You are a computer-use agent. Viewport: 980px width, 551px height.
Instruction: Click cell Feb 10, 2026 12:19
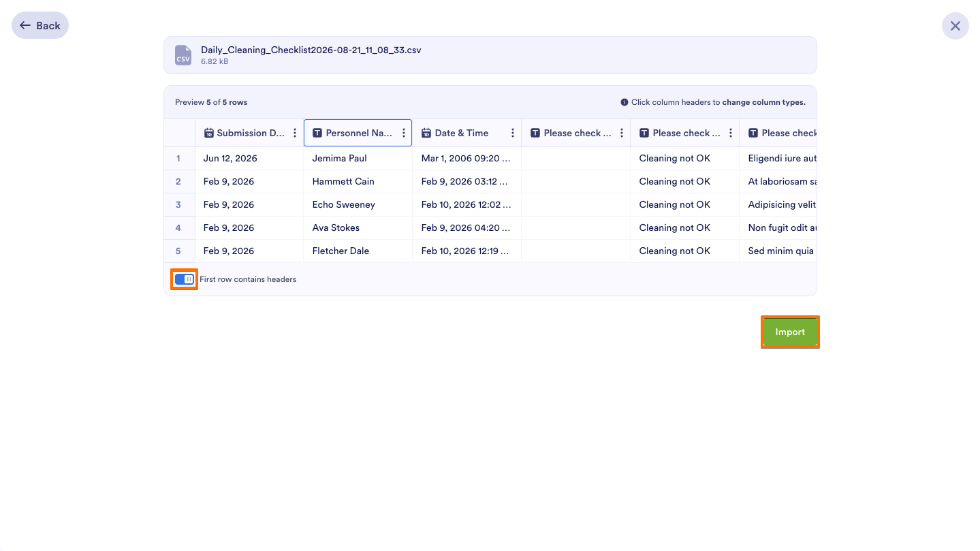467,251
